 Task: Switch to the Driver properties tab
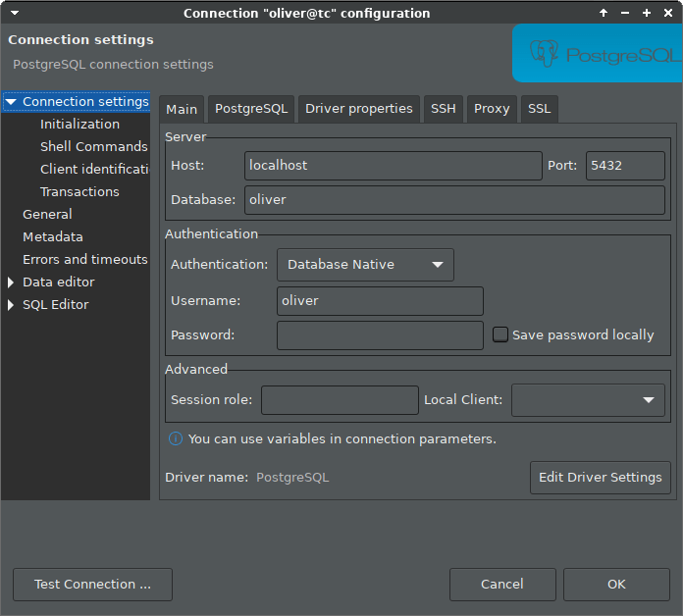(358, 108)
